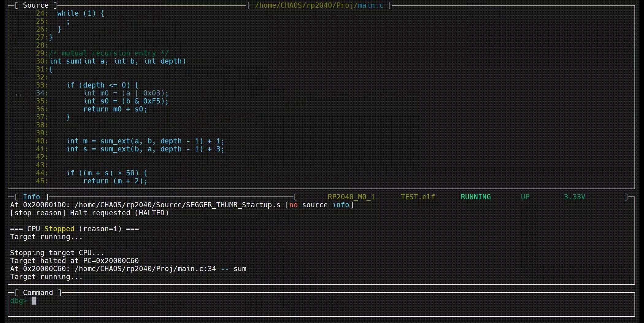This screenshot has width=644, height=323.
Task: Select the Info panel title
Action: point(31,197)
